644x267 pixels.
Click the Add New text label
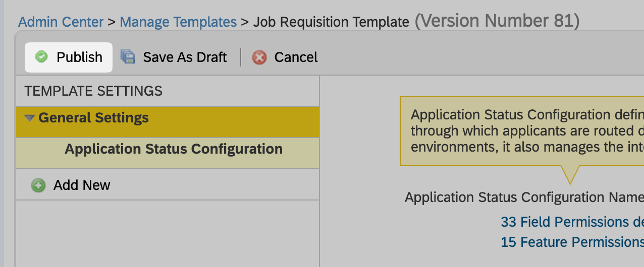point(82,185)
